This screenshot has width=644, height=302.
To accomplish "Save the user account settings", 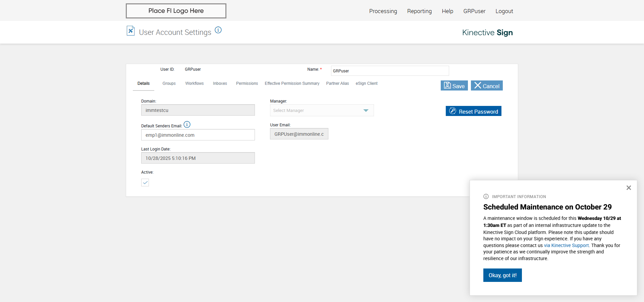I will [454, 85].
